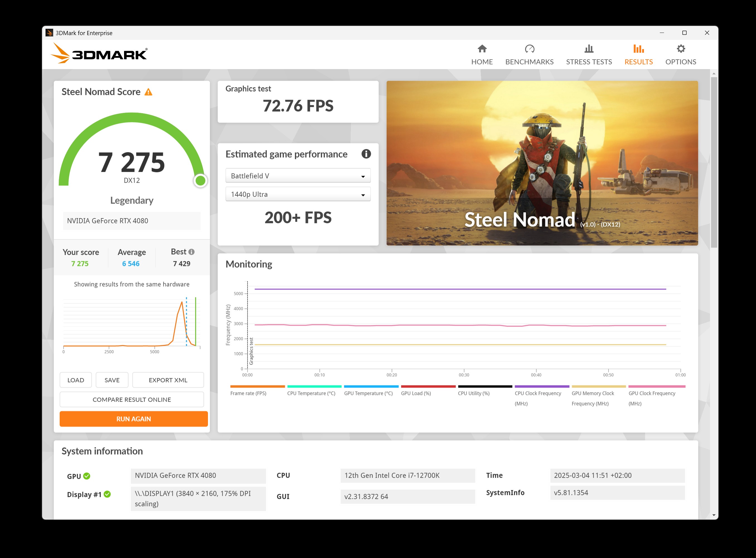This screenshot has height=558, width=756.
Task: Click the green check icon beside GPU
Action: [87, 476]
